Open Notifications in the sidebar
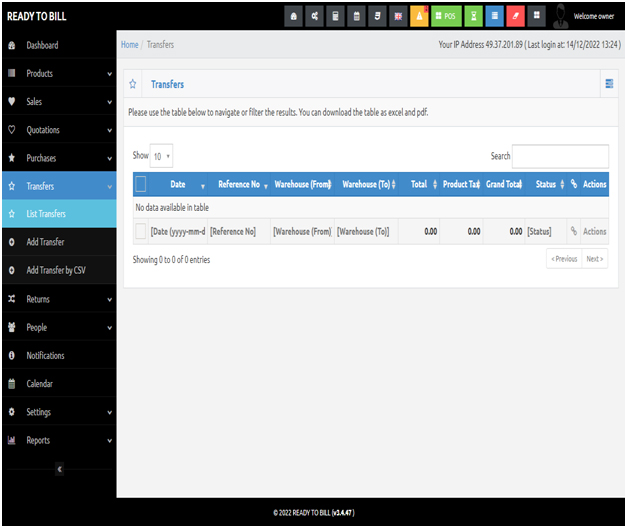Viewport: 627px width, 528px height. point(59,356)
